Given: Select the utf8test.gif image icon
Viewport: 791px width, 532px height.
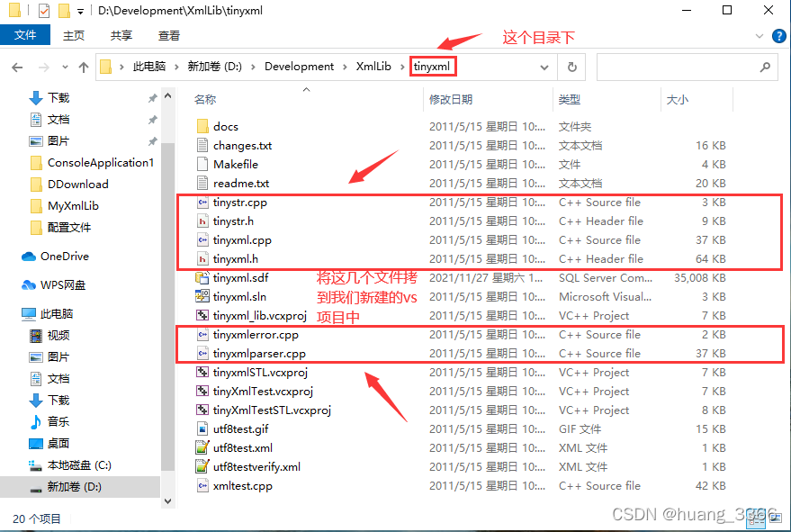Looking at the screenshot, I should coord(202,429).
